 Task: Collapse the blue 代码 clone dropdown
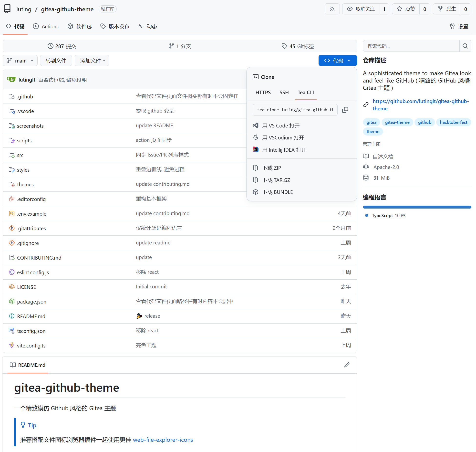point(337,61)
